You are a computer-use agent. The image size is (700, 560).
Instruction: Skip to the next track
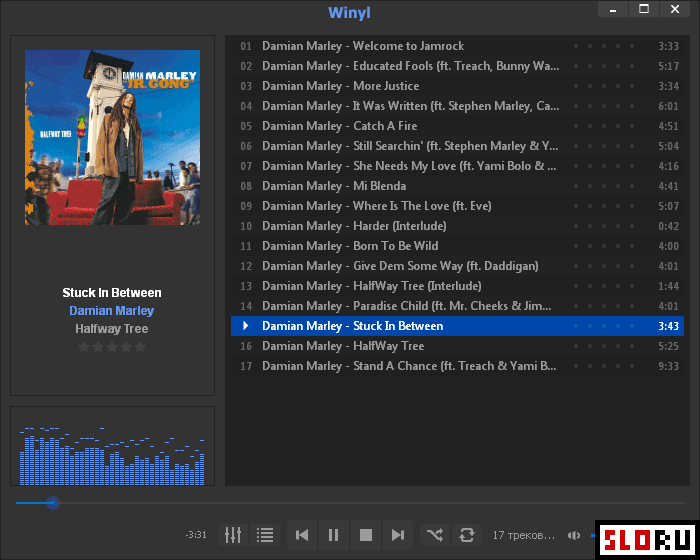[x=397, y=535]
